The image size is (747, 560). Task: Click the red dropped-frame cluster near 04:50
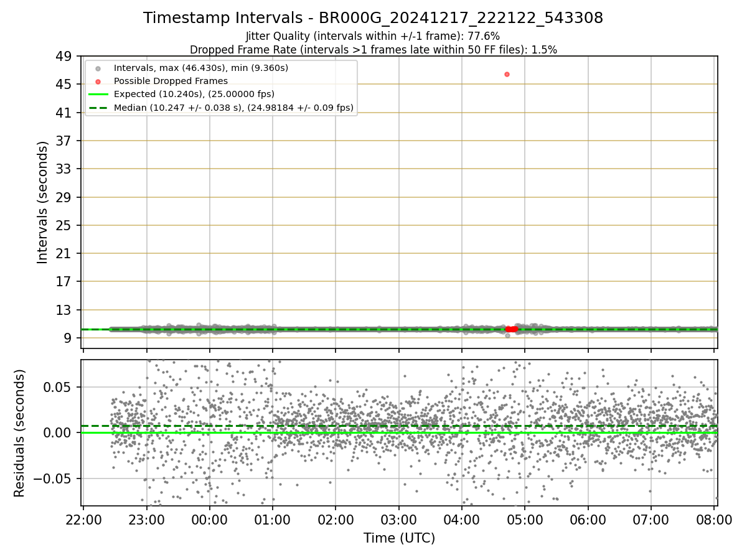[511, 329]
